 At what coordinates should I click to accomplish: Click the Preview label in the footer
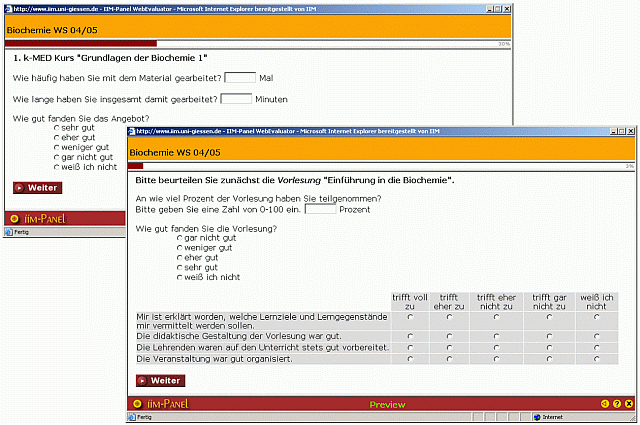pyautogui.click(x=387, y=405)
